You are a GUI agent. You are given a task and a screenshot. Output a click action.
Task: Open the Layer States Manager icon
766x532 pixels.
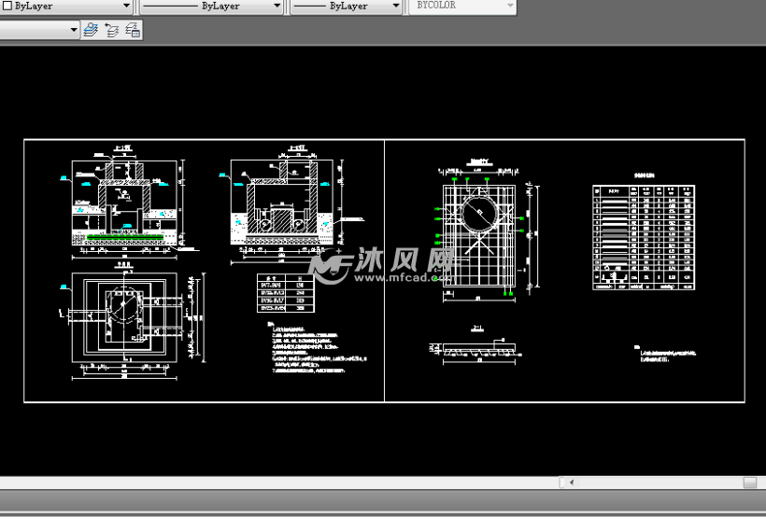[133, 30]
